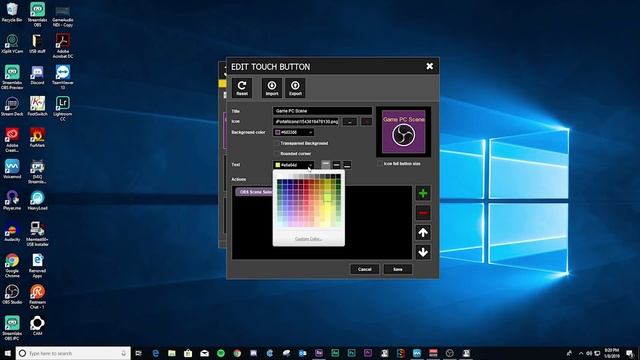Open XSplit VCam desktop shortcut
This screenshot has height=360, width=640.
point(12,44)
